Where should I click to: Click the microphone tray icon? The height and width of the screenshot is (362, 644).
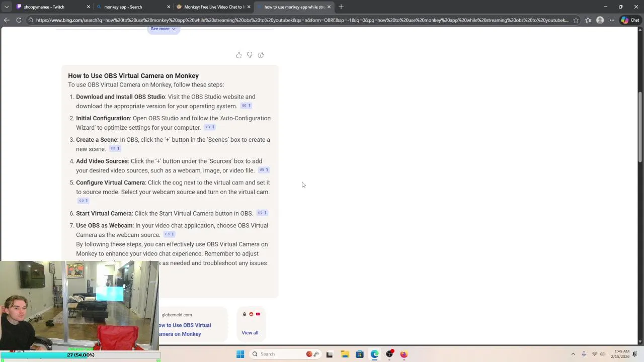584,354
